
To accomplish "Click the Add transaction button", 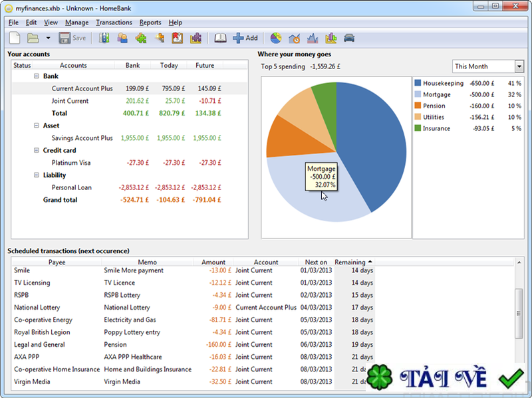I will coord(245,38).
